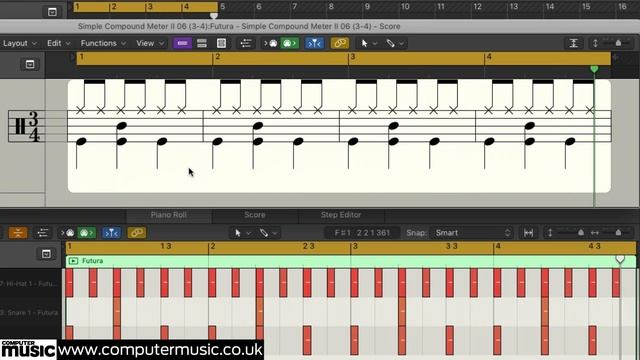
Task: Open Piano Roll inspector list icon
Action: click(x=42, y=233)
